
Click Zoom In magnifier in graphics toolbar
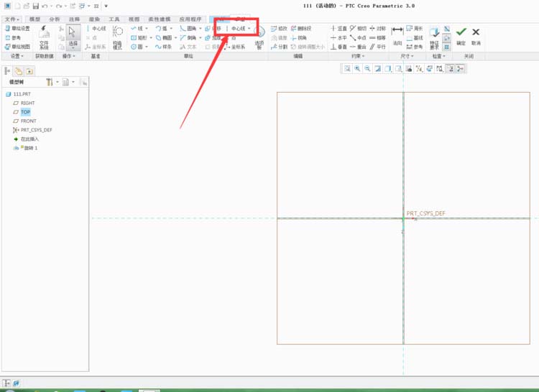(357, 69)
